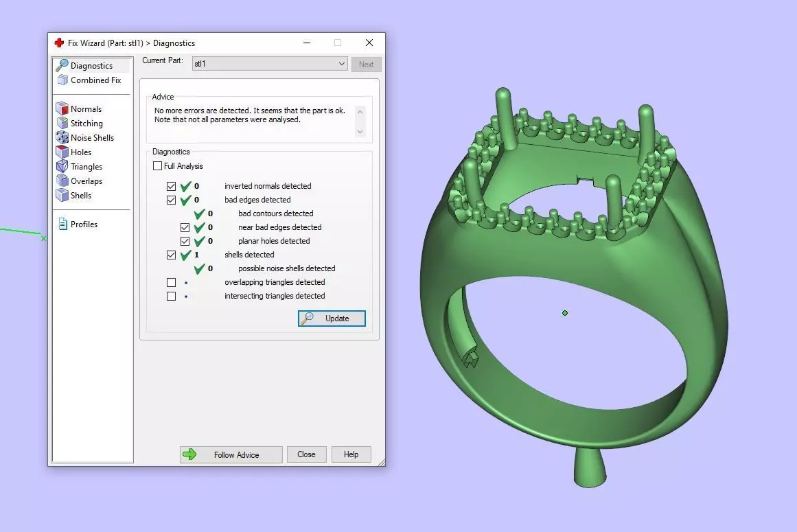The width and height of the screenshot is (797, 532).
Task: Click the Shells page label
Action: (81, 195)
